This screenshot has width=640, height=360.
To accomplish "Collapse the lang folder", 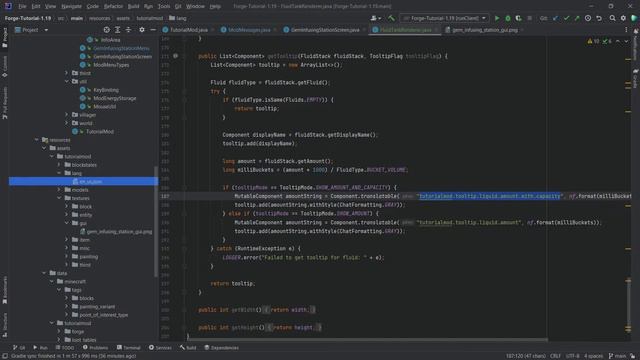I will [x=59, y=173].
